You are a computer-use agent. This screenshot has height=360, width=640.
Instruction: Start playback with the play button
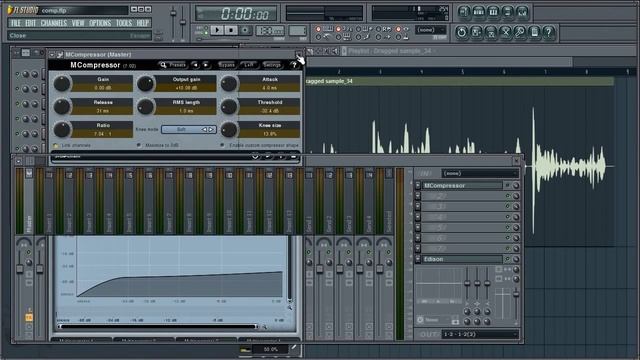[217, 30]
